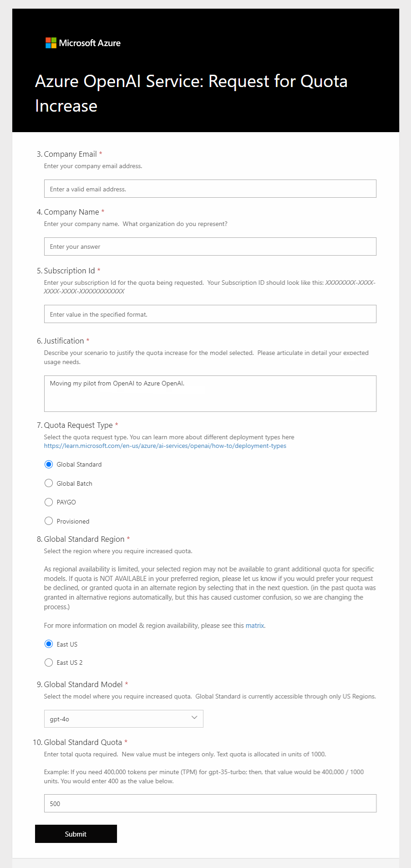The image size is (411, 868).
Task: Click the Company Email input field
Action: [210, 189]
